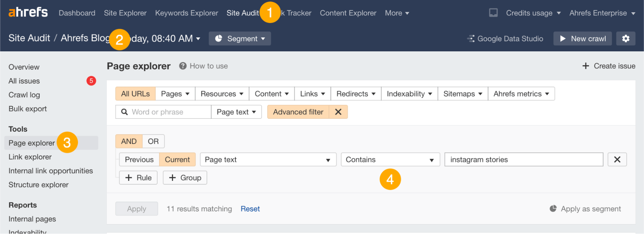This screenshot has height=234, width=644.
Task: Select Current crawl toggle
Action: tap(177, 159)
